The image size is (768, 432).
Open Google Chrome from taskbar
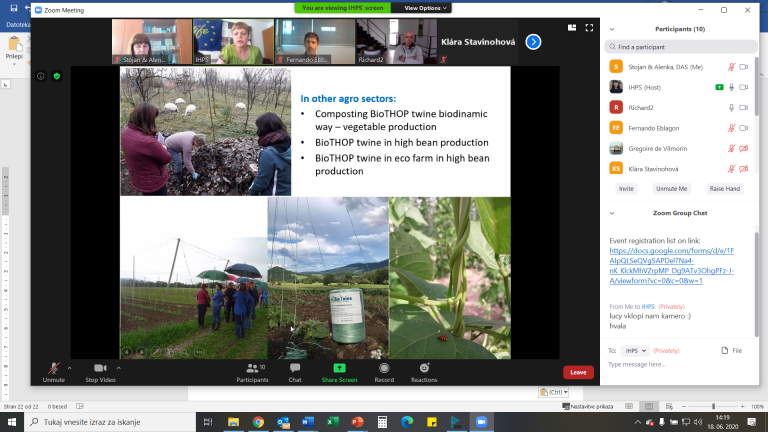[258, 422]
